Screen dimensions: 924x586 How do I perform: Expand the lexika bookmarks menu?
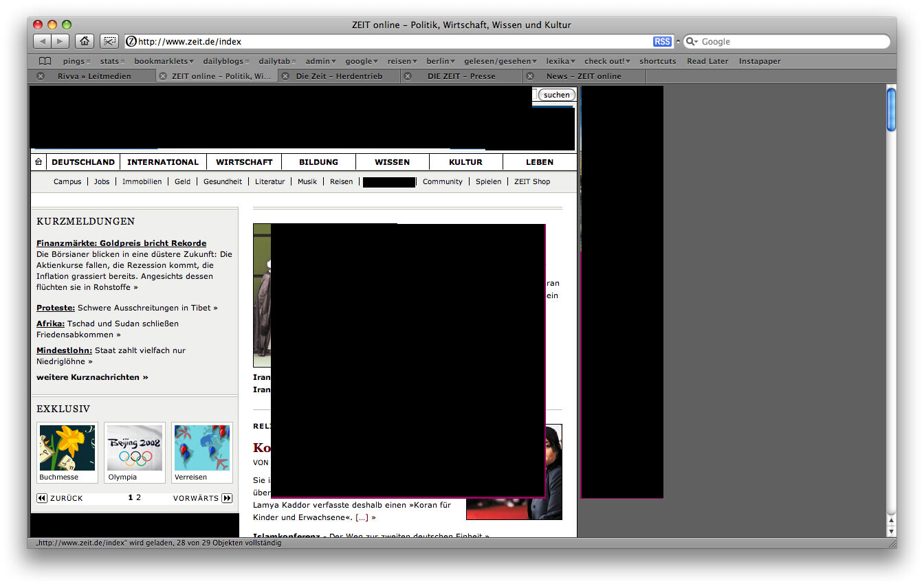coord(561,61)
